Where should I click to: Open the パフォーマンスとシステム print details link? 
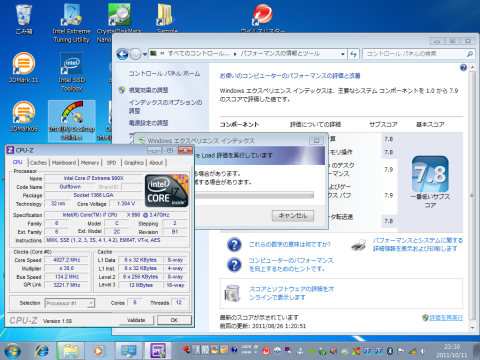point(418,245)
